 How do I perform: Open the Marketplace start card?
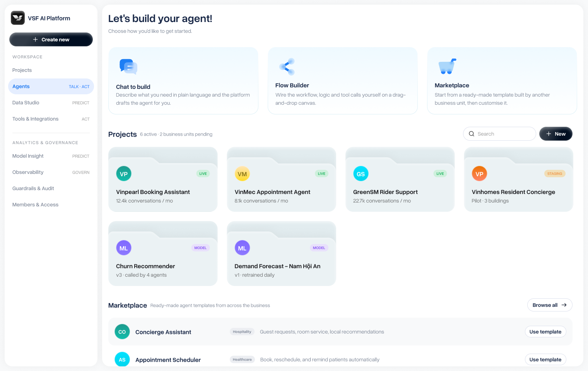point(502,81)
